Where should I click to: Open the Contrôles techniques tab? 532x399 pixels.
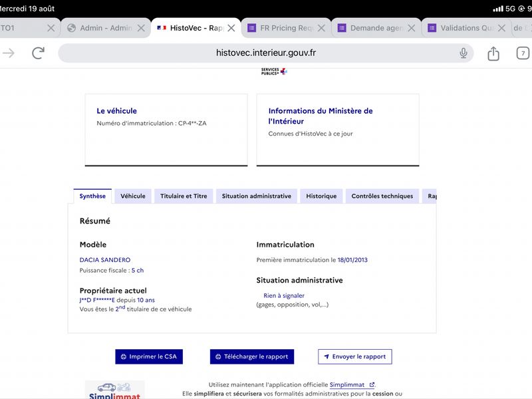coord(382,196)
